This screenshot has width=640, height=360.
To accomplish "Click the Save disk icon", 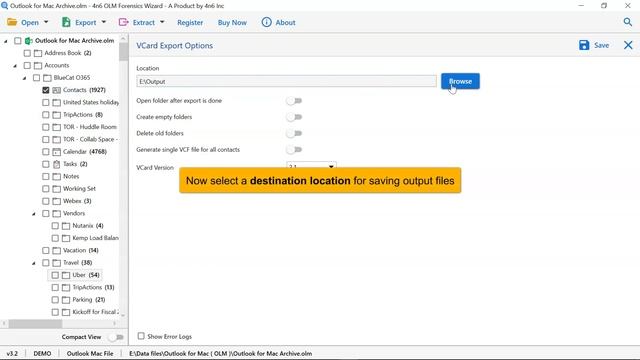I will (584, 45).
